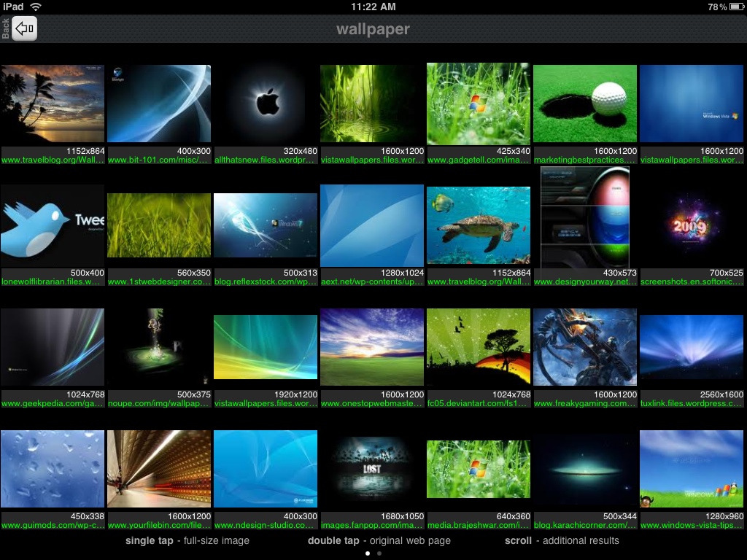
Task: Open the golf ball wallpaper thumbnail
Action: [584, 103]
